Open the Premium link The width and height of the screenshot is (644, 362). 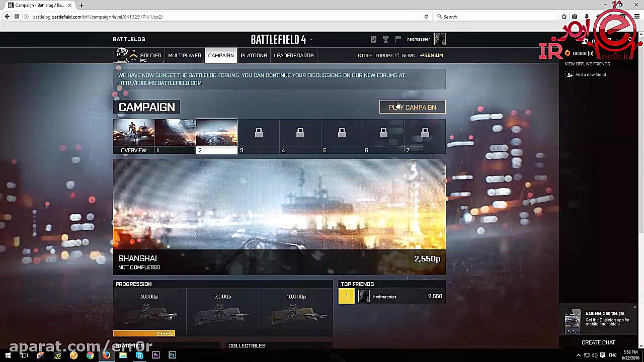point(431,55)
